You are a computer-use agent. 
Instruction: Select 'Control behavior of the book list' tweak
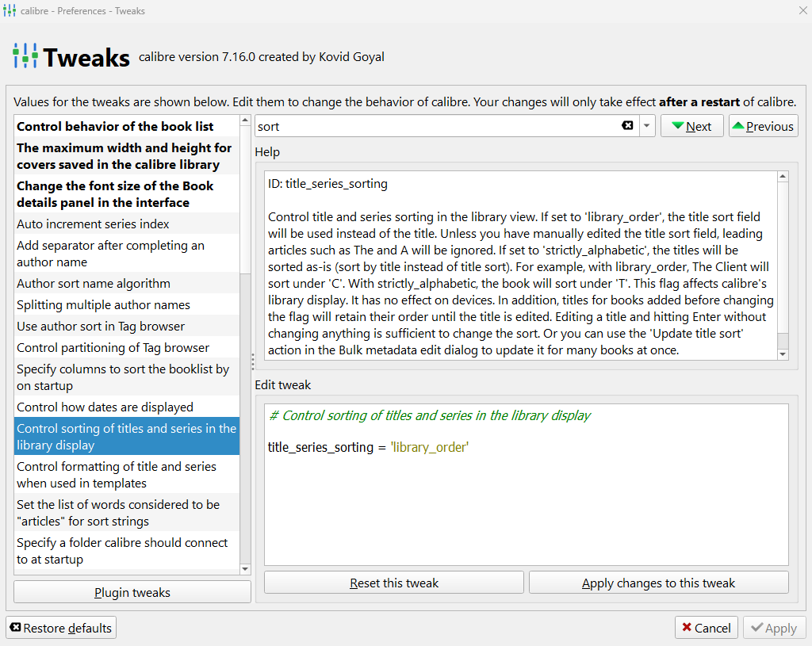(127, 126)
